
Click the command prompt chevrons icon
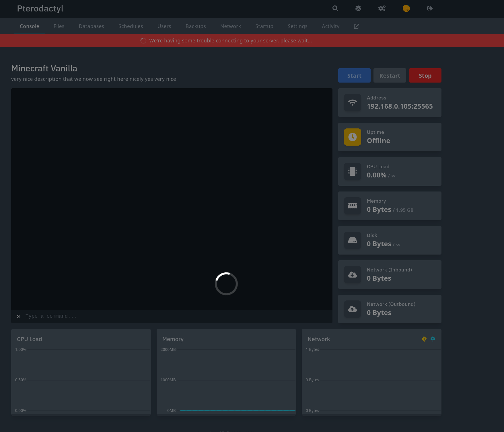(18, 316)
